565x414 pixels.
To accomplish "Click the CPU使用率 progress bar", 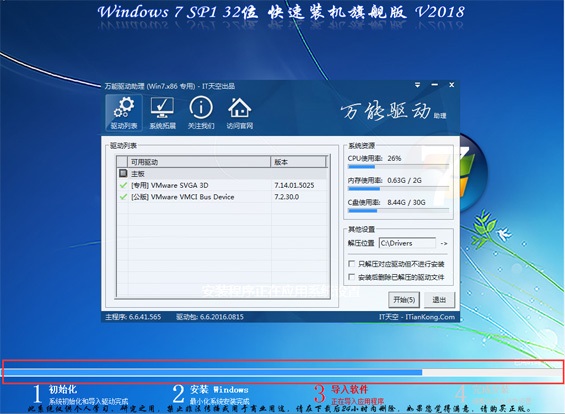I will [399, 166].
